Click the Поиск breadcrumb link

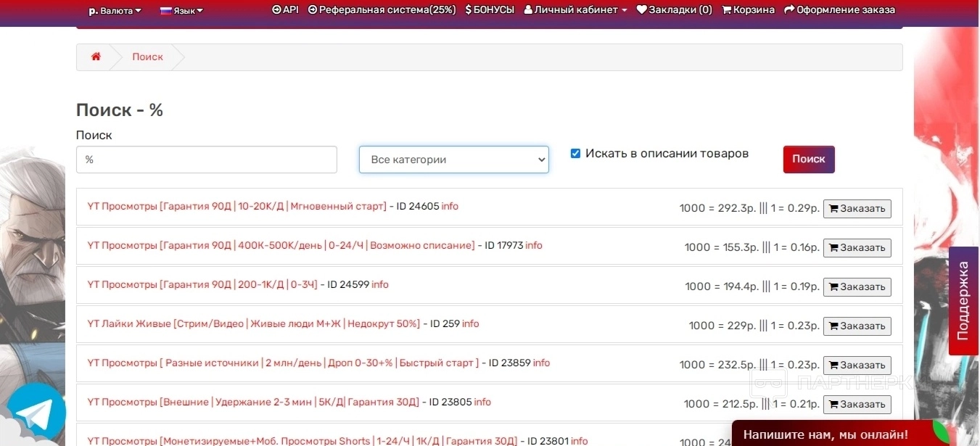pyautogui.click(x=147, y=57)
